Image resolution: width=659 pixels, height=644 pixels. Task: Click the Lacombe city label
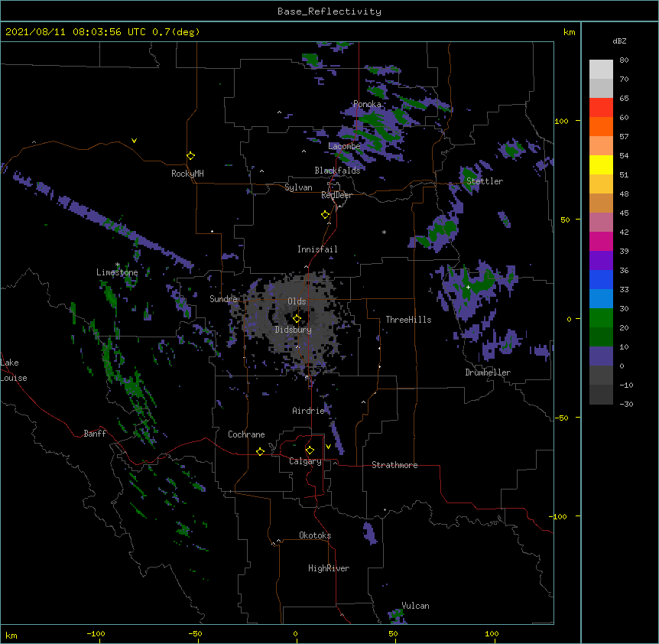pos(344,146)
